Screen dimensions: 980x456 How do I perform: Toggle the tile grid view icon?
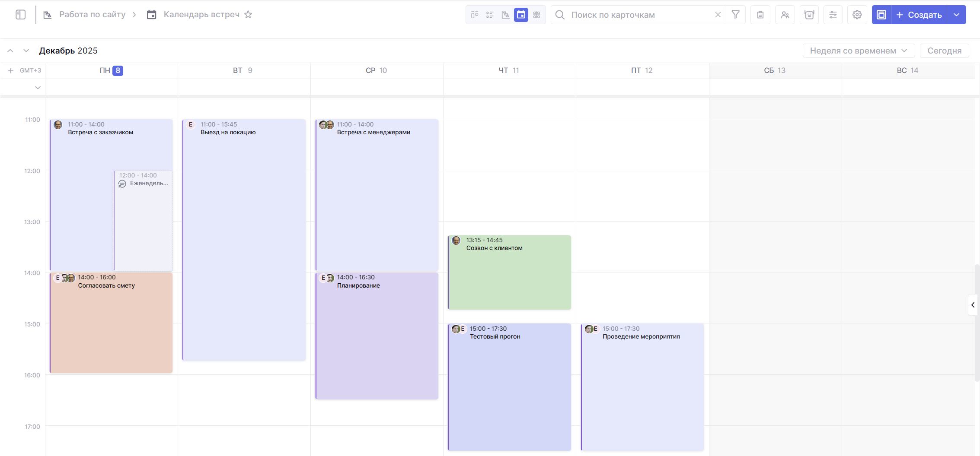[536, 15]
